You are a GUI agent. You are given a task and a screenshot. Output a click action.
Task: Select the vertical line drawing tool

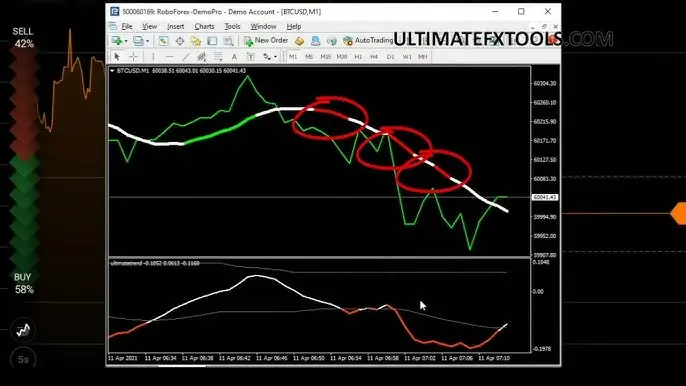pyautogui.click(x=153, y=56)
